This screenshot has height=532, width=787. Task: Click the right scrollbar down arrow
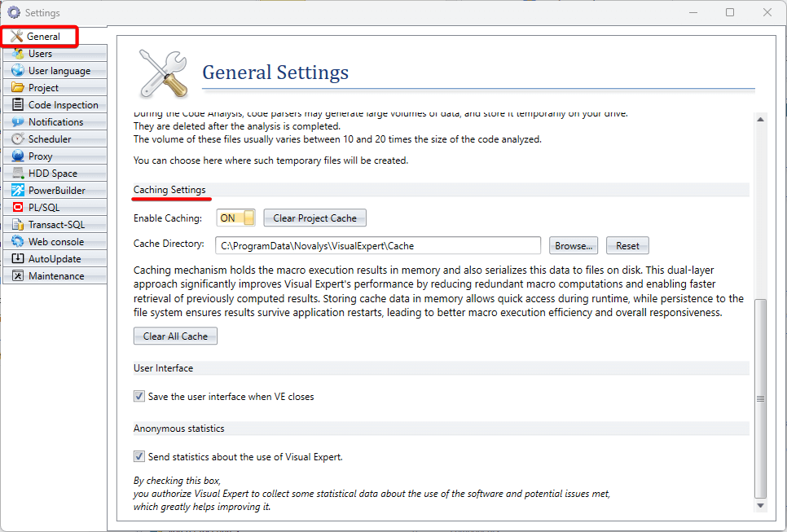point(761,505)
